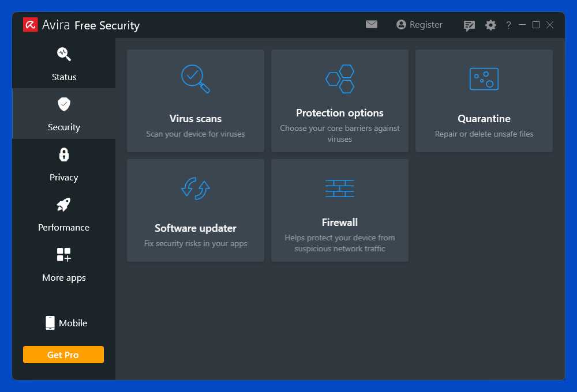Screen dimensions: 577x392
Task: Click the Firewall brick wall icon
Action: click(x=340, y=189)
